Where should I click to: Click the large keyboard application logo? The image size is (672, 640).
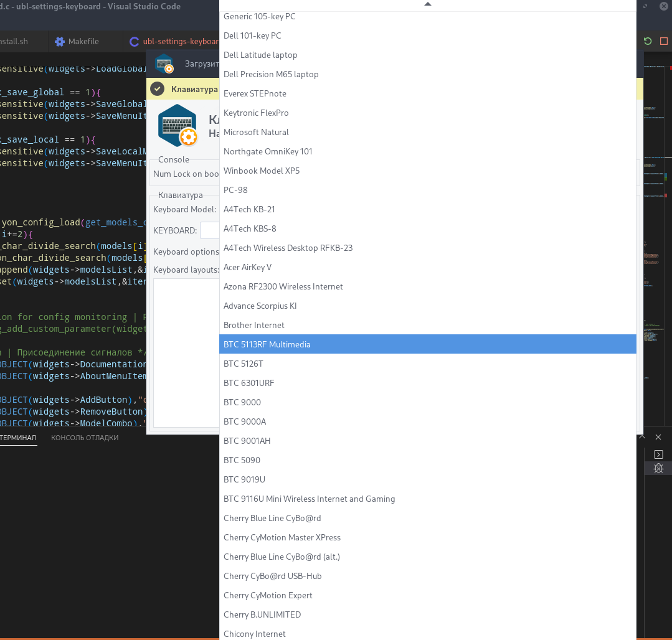click(x=177, y=126)
